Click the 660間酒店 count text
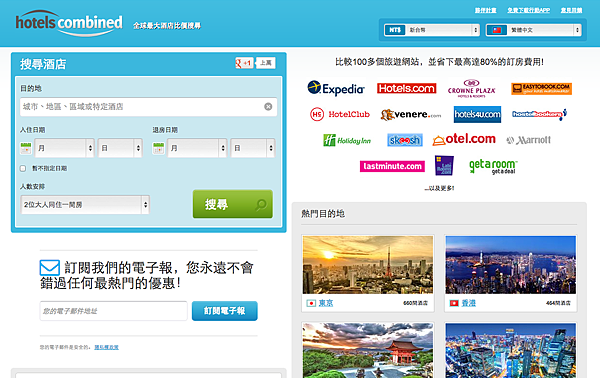The width and height of the screenshot is (600, 378). click(x=416, y=303)
